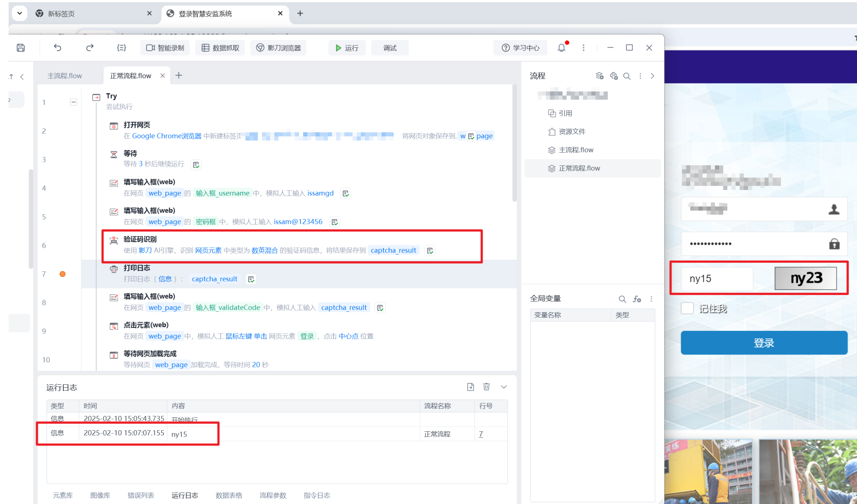This screenshot has height=504, width=857.
Task: Open the 元素库 bottom tab
Action: pos(63,495)
